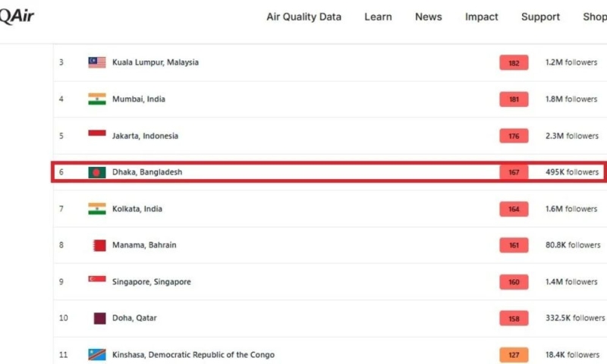Click the Bangladesh flag icon
Viewport: 607px width, 364px height.
click(97, 173)
